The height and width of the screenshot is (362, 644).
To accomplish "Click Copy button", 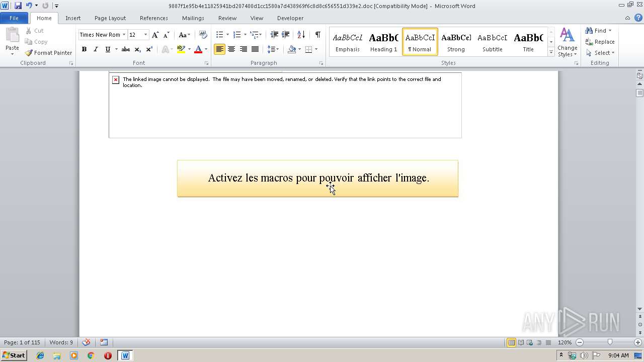I will pyautogui.click(x=36, y=42).
